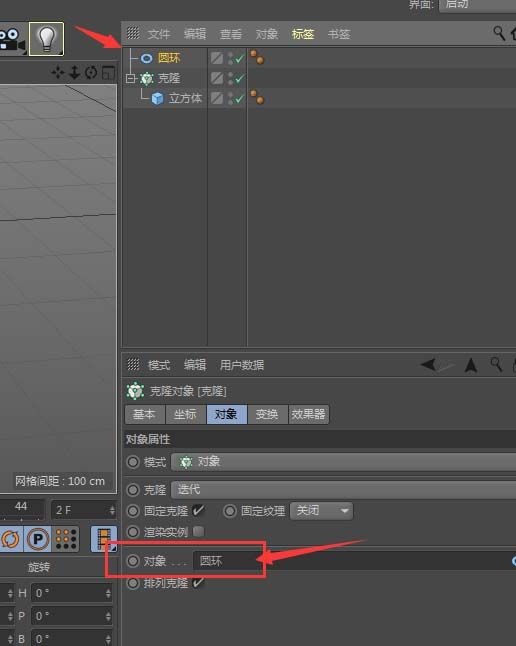Click the cloner icon of 克隆 in the tree

point(146,78)
